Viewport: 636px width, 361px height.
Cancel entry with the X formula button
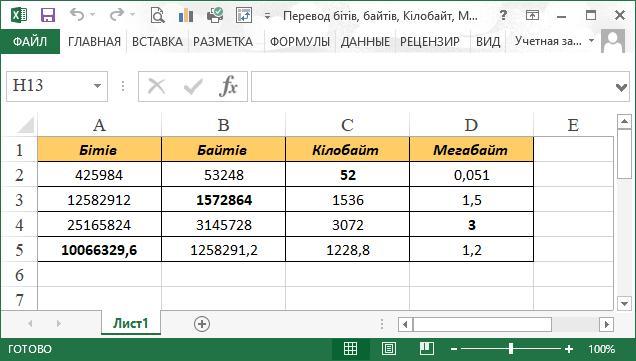pos(157,86)
